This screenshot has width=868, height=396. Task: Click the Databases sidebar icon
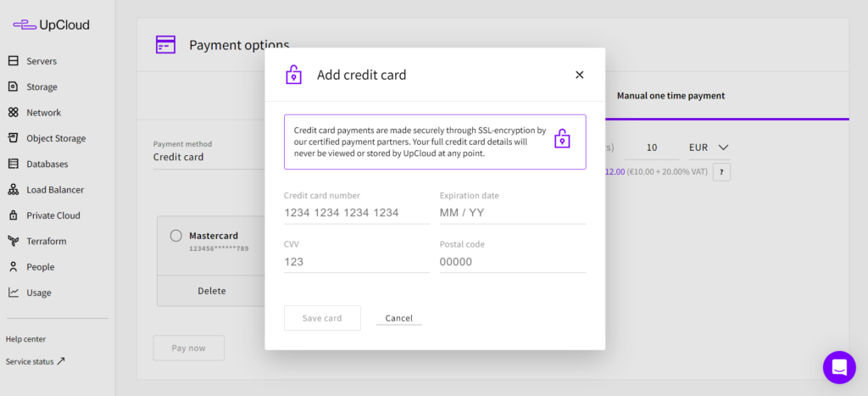(x=13, y=164)
